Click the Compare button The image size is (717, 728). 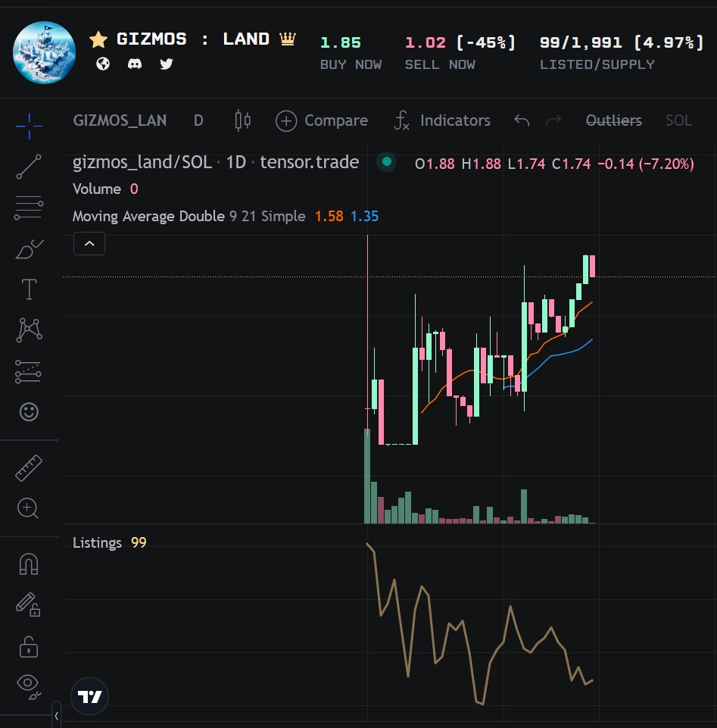coord(322,120)
